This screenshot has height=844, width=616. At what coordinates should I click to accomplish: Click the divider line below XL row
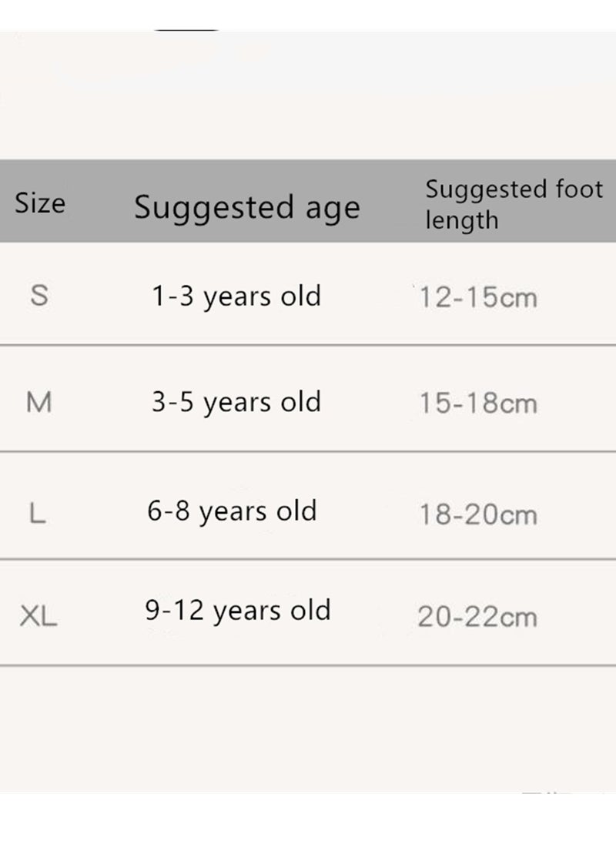(308, 665)
